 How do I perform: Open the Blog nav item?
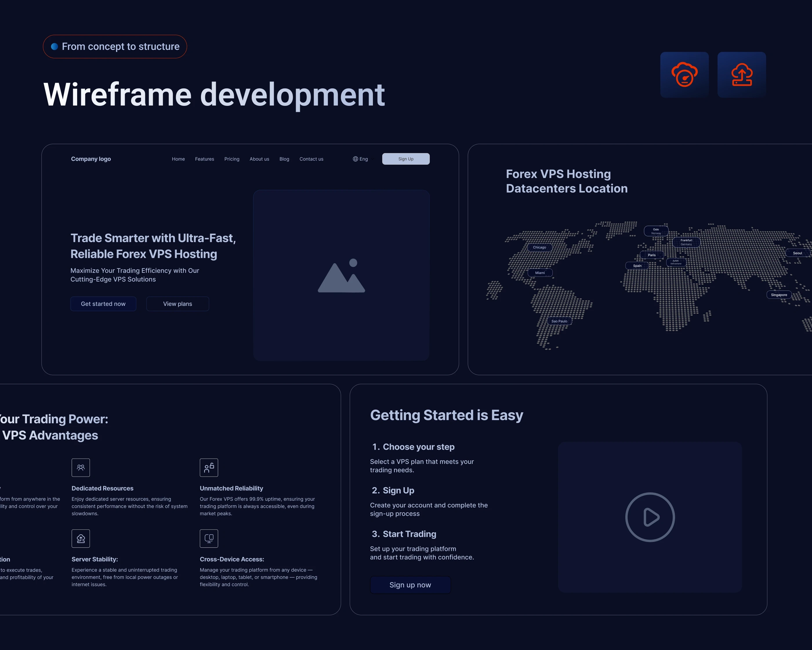pyautogui.click(x=284, y=159)
